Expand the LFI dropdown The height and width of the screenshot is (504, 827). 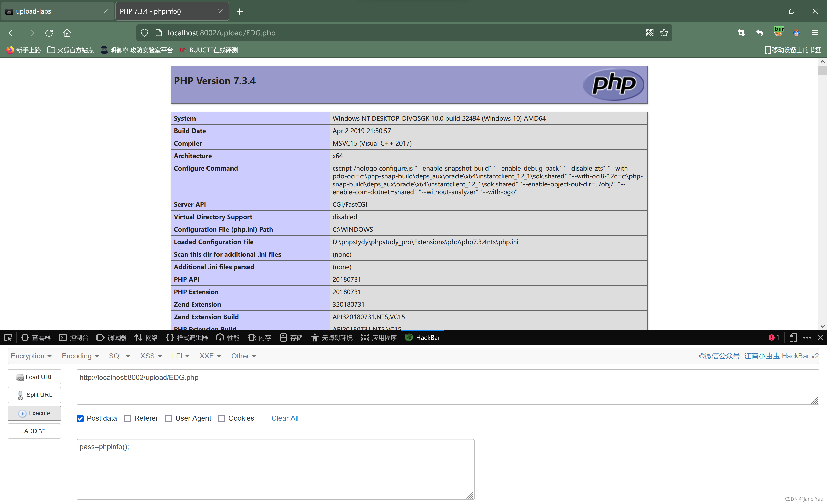pyautogui.click(x=180, y=356)
